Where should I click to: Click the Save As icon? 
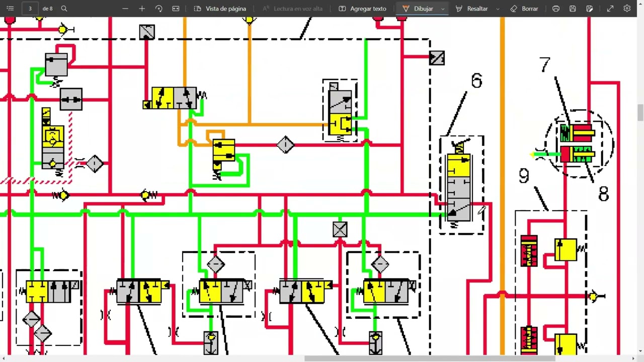pos(590,9)
